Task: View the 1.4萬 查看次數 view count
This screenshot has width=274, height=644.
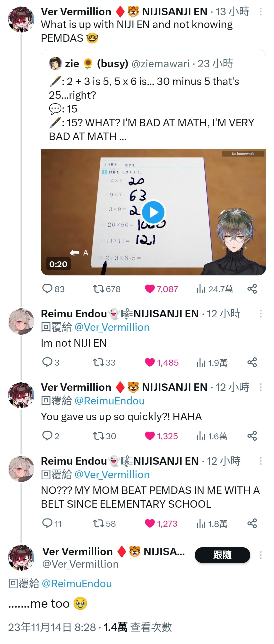Action: pyautogui.click(x=137, y=627)
